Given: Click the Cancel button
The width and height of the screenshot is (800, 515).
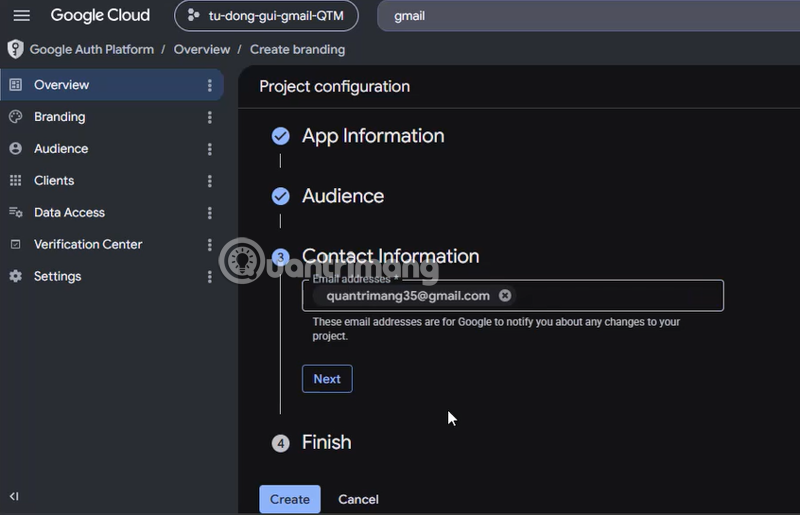Looking at the screenshot, I should click(358, 499).
